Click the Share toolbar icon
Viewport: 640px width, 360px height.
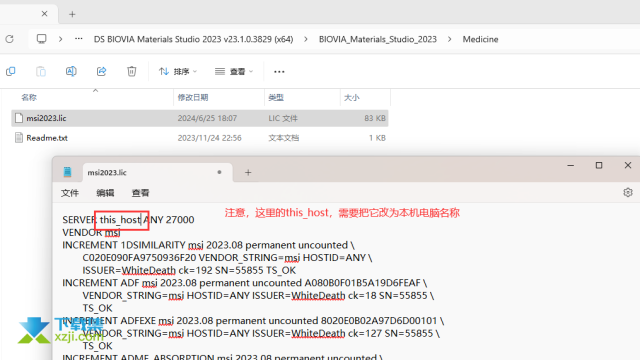(101, 71)
